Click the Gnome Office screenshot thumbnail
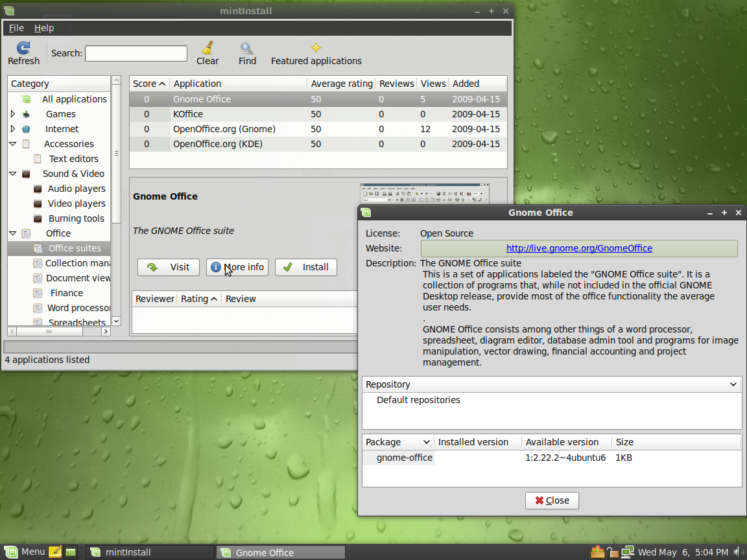The width and height of the screenshot is (747, 560). click(425, 193)
